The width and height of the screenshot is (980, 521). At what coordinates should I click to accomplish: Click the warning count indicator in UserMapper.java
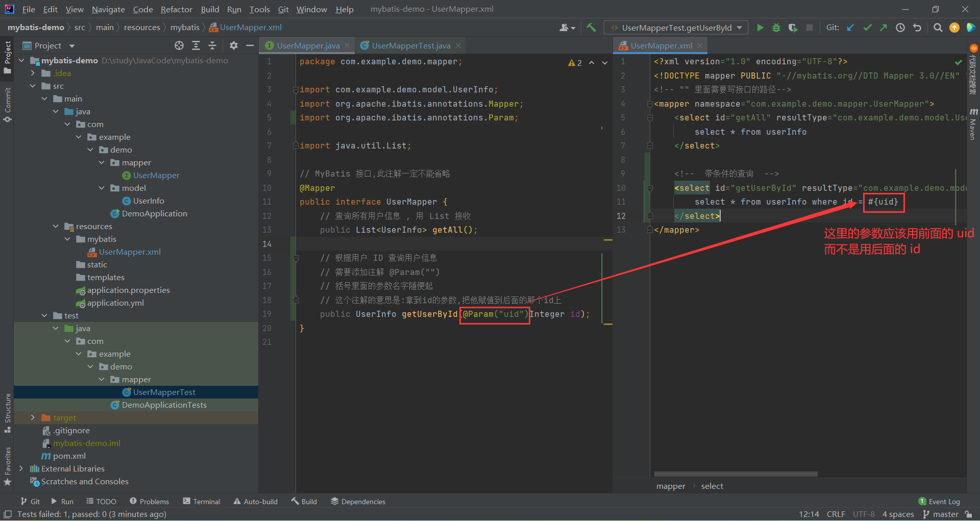coord(575,63)
